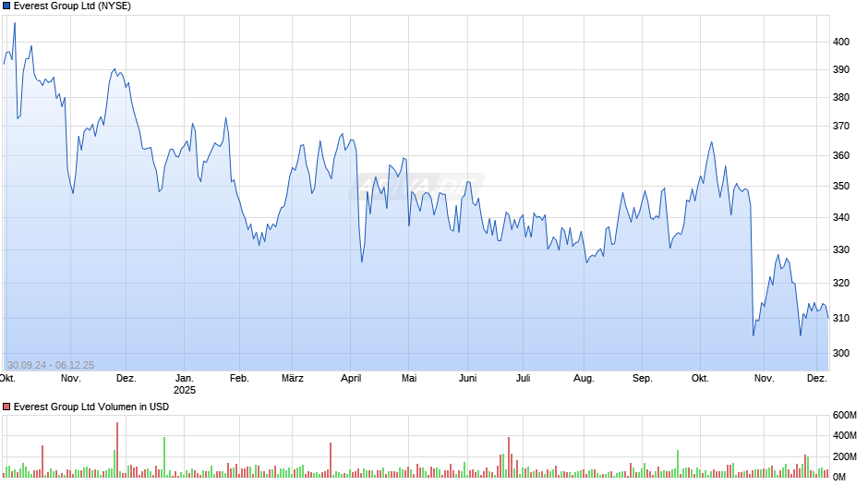868x486 pixels.
Task: Click the 'Mai' month axis label
Action: [409, 379]
